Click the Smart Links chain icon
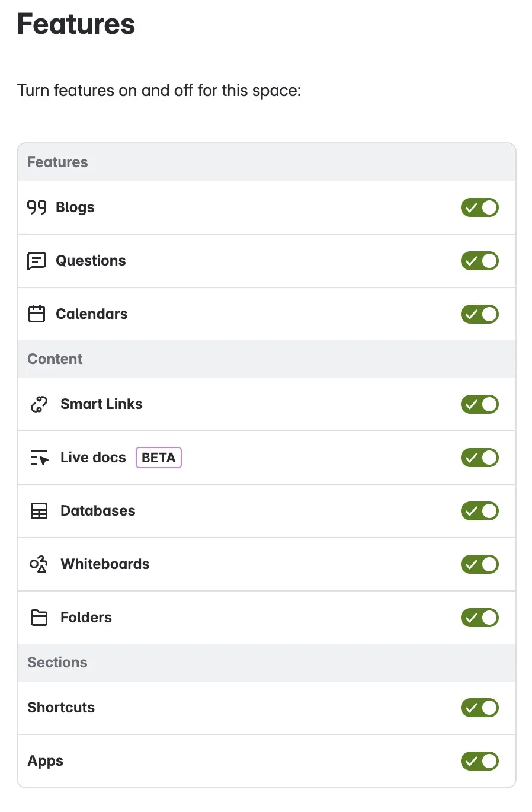Viewport: 532px width, 812px height. 39,404
